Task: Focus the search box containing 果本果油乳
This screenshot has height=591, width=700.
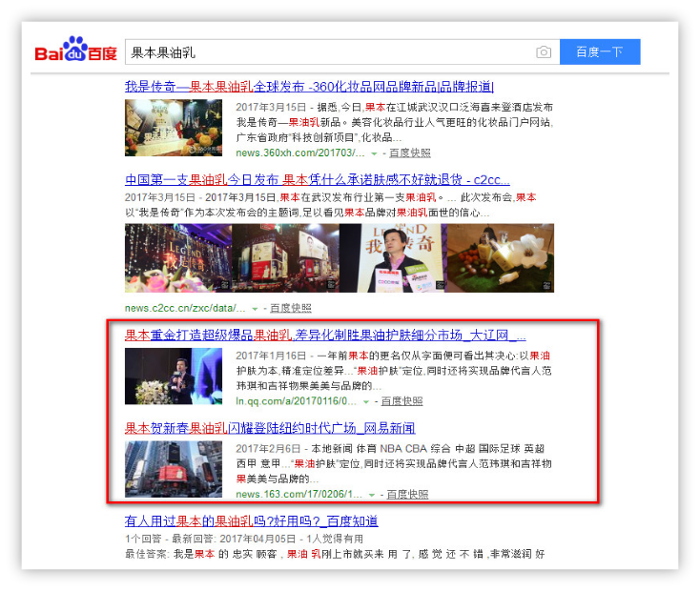Action: pyautogui.click(x=342, y=51)
